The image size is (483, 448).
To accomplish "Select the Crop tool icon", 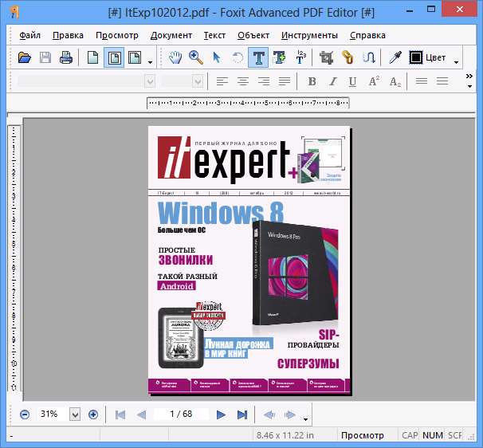I will point(325,57).
